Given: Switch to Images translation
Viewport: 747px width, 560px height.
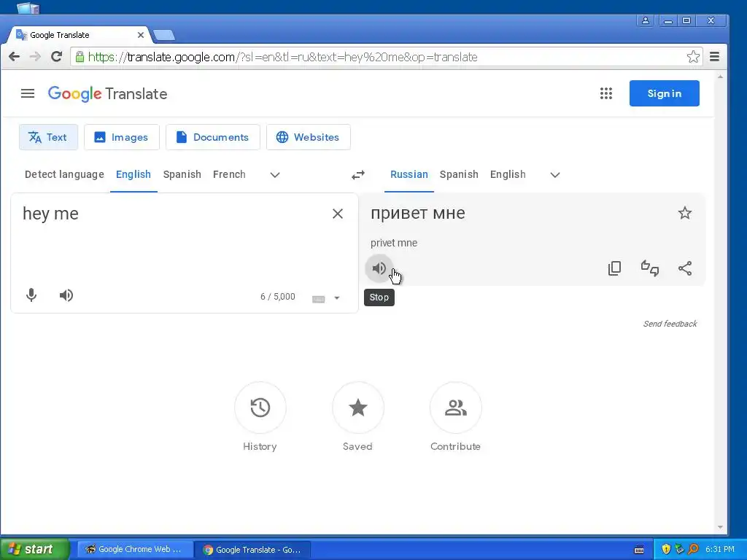Looking at the screenshot, I should 122,137.
